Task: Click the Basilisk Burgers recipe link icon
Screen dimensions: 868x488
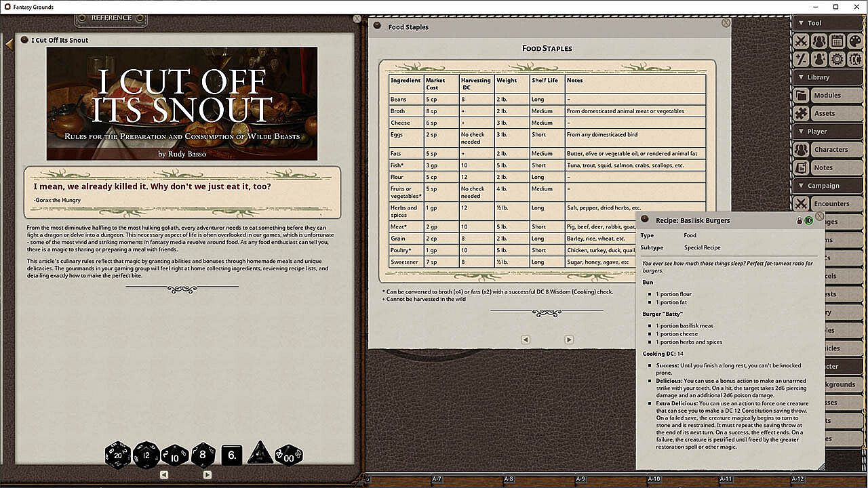Action: click(644, 220)
